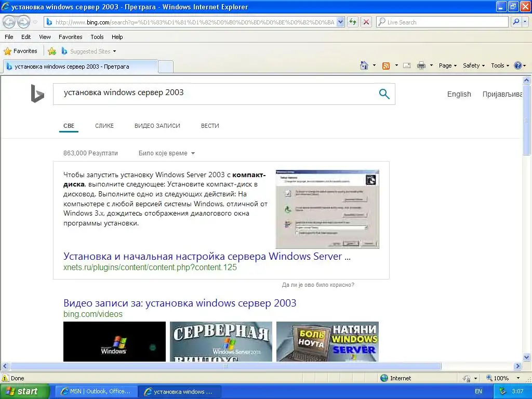Click the Live Search input box

coord(442,22)
